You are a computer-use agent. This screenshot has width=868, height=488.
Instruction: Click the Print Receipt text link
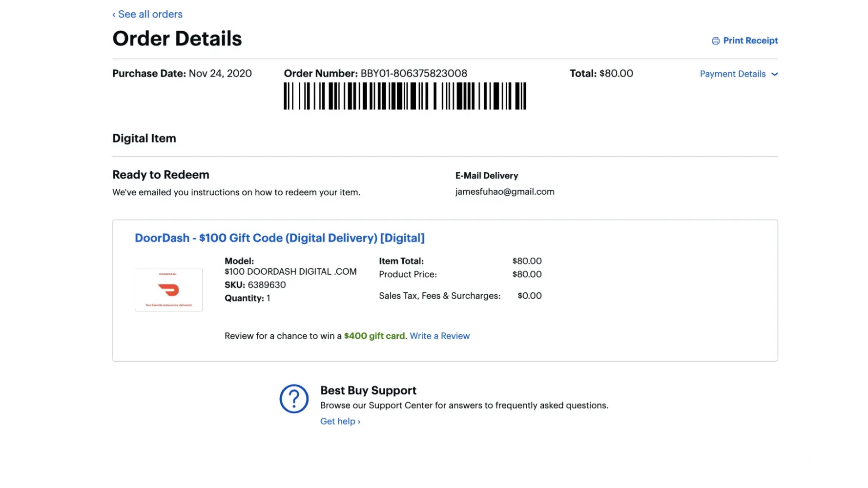pos(750,41)
